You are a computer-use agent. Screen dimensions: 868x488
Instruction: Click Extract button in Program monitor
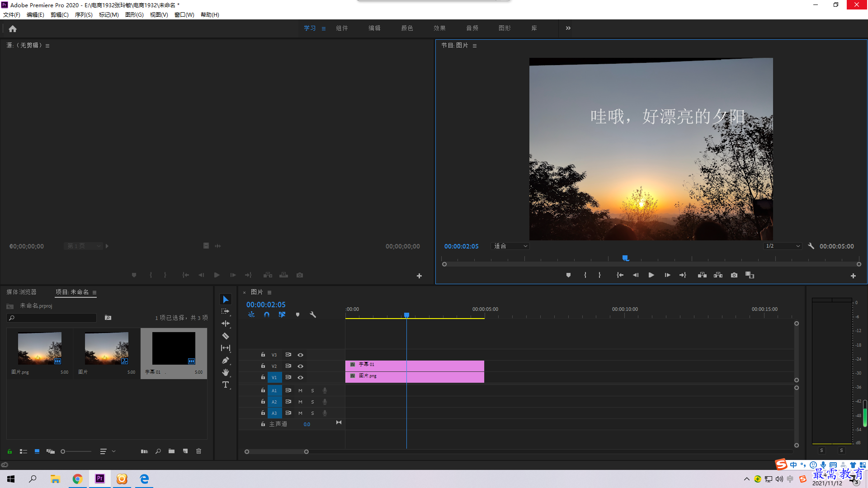point(718,275)
